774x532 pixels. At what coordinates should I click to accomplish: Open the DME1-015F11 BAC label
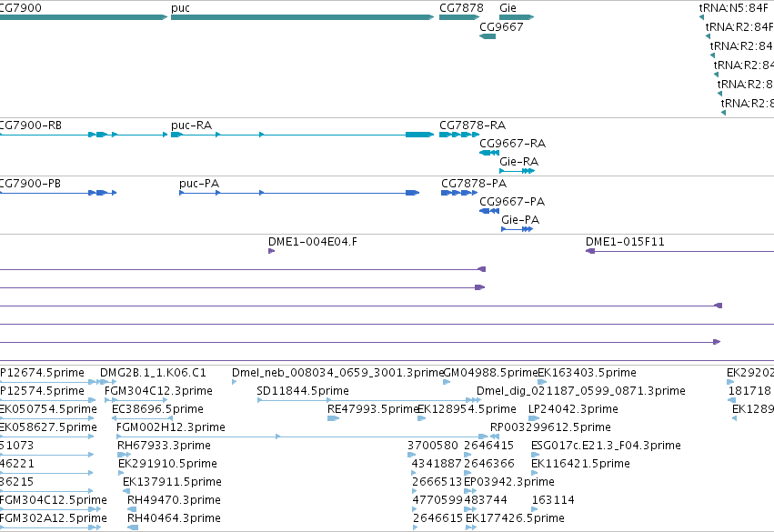click(625, 242)
